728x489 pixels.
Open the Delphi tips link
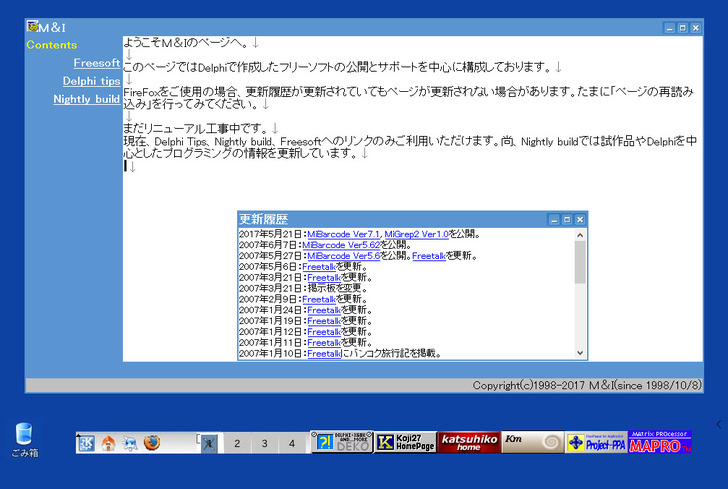[x=91, y=81]
